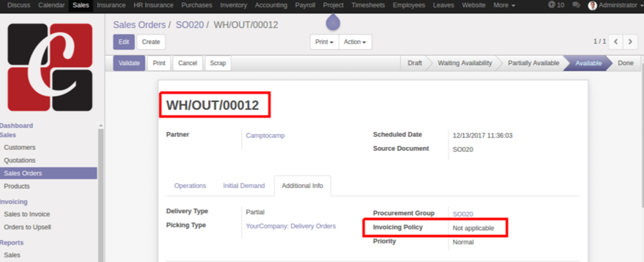This screenshot has width=644, height=262.
Task: Open Dashboard in the sidebar
Action: (x=16, y=125)
